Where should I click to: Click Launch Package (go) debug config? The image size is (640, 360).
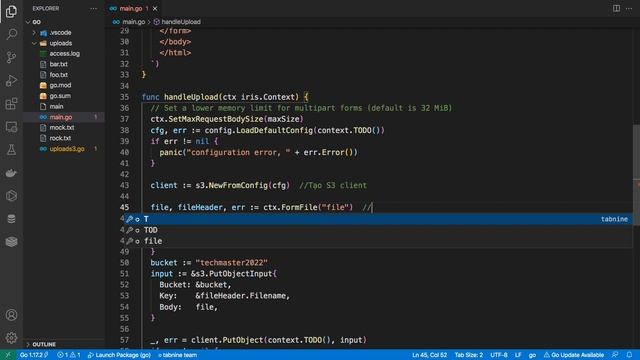coord(119,355)
